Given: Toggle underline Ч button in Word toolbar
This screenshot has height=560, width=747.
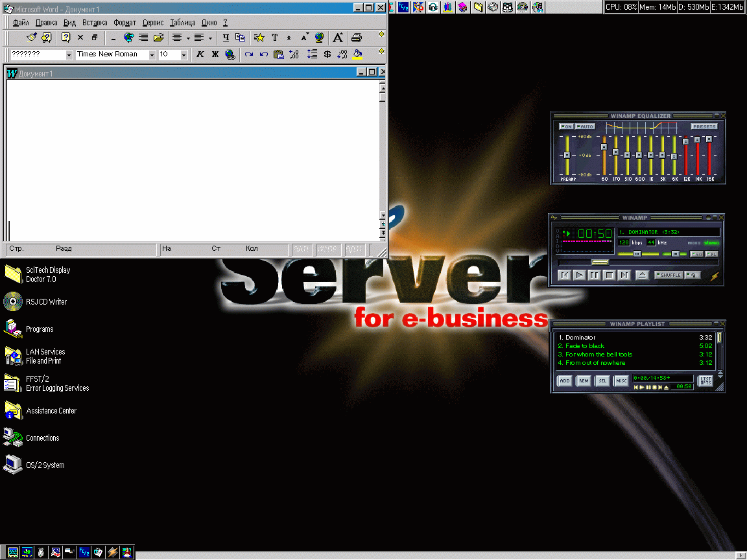Looking at the screenshot, I should (226, 38).
